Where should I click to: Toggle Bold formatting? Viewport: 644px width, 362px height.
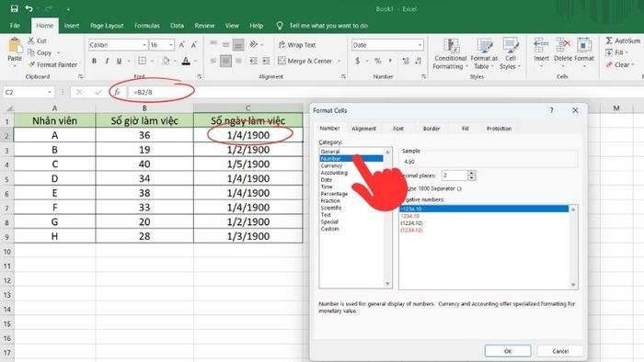coord(94,61)
